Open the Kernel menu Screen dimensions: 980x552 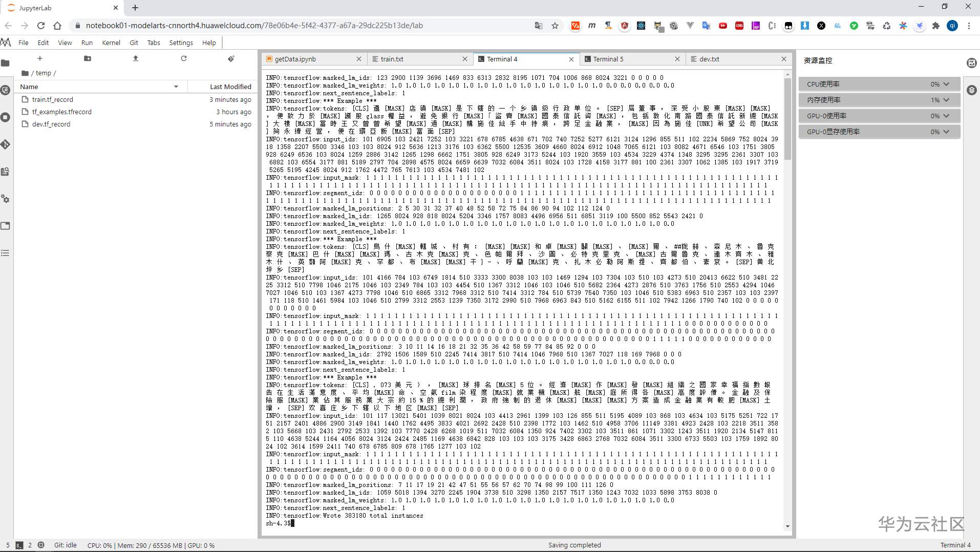click(x=111, y=43)
